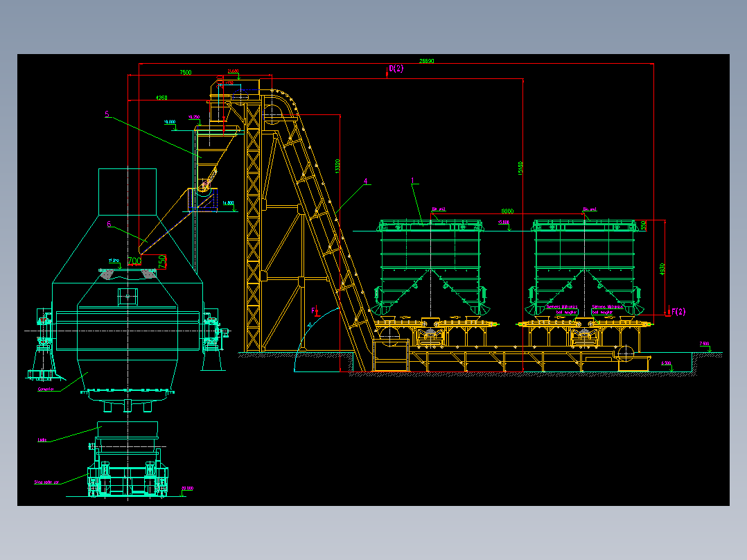The width and height of the screenshot is (747, 560).
Task: Pick the section mark F near conveyor base
Action: tap(313, 310)
